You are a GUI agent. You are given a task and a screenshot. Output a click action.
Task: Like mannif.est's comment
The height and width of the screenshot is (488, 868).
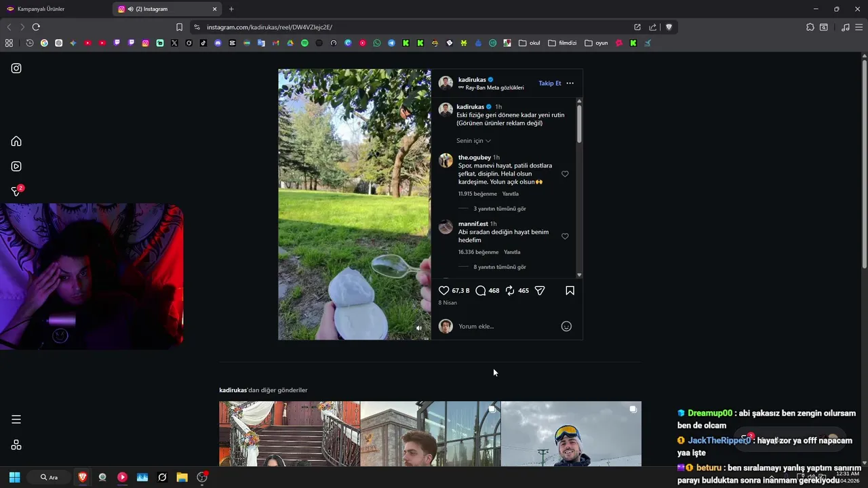pyautogui.click(x=565, y=237)
